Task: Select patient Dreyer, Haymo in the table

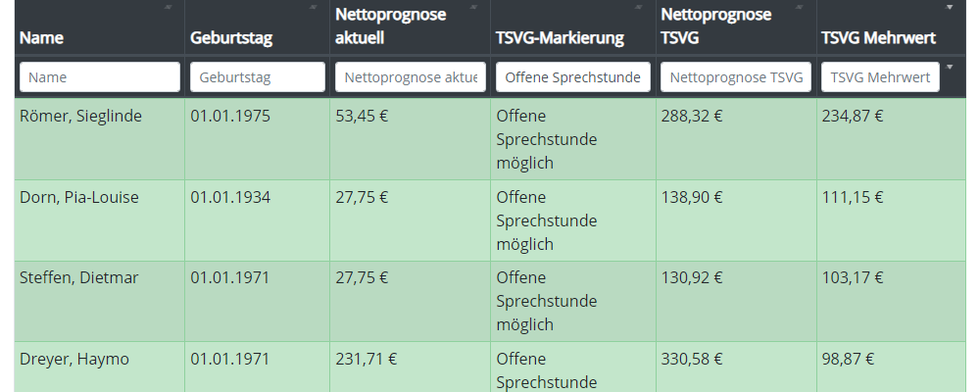Action: (x=74, y=359)
